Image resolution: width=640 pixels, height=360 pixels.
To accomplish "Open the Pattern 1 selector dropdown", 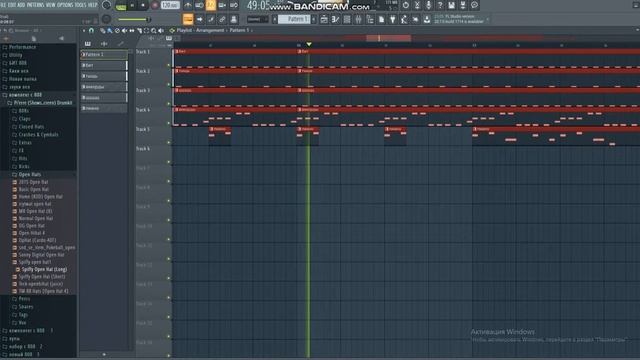I will (294, 19).
